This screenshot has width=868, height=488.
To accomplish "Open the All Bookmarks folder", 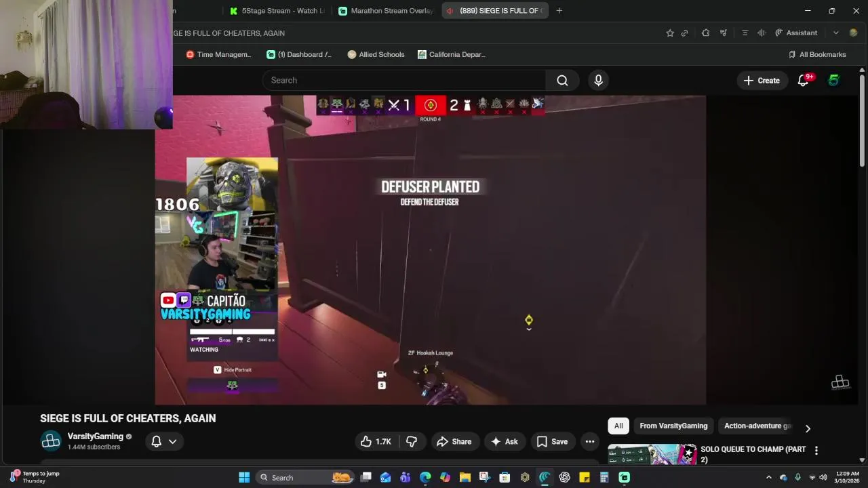I will coord(817,54).
